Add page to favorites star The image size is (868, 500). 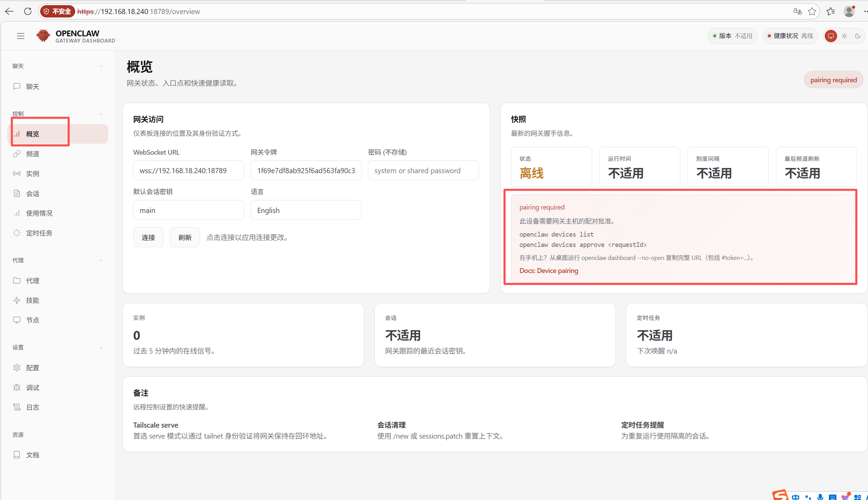(812, 11)
